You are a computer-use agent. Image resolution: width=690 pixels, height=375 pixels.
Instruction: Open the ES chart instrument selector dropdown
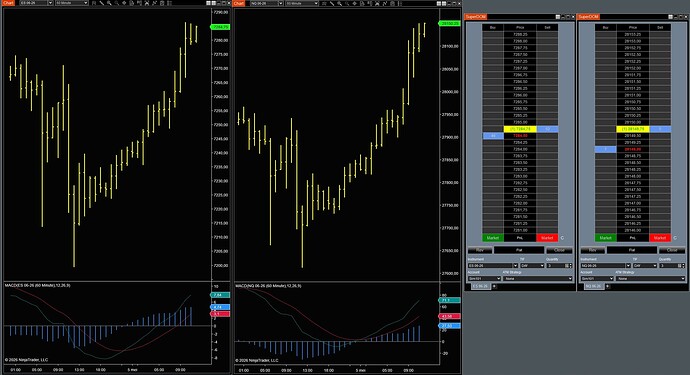pos(50,3)
